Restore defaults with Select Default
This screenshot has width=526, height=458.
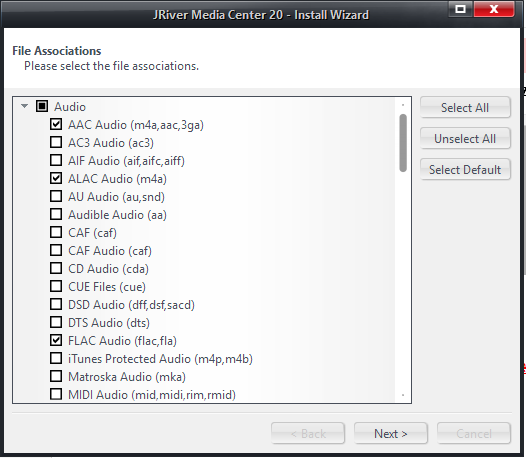click(x=465, y=169)
